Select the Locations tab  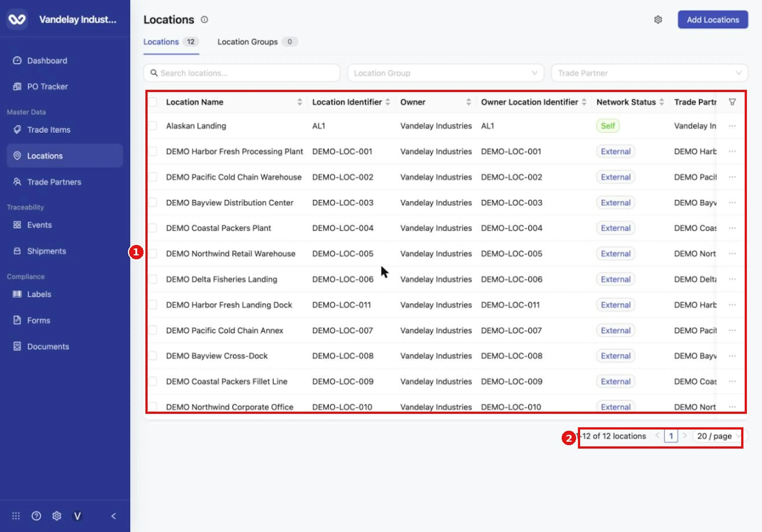click(x=171, y=42)
